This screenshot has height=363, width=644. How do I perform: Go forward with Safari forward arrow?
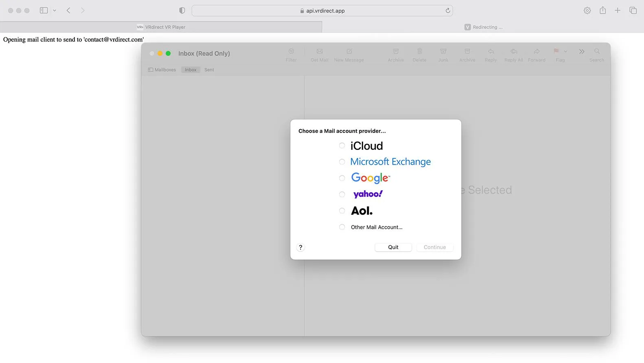click(x=83, y=11)
